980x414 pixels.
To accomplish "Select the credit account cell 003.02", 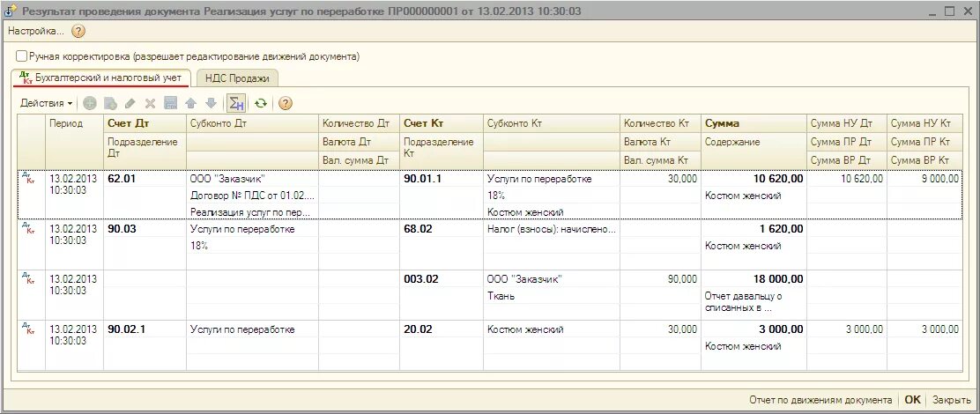I will click(442, 278).
